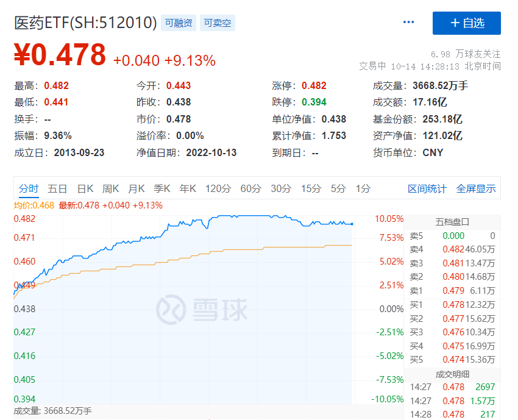
Task: Click the 可卖空 tag
Action: [x=218, y=23]
